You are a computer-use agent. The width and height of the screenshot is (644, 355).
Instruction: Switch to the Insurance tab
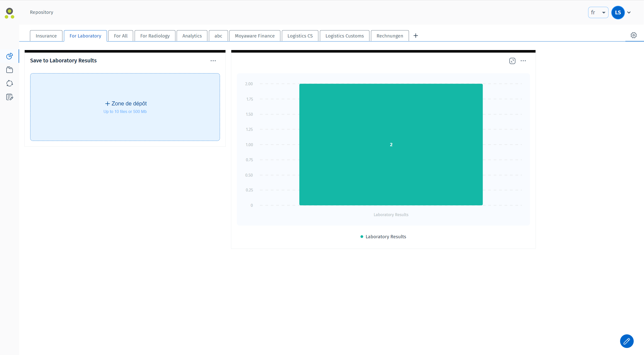coord(46,36)
